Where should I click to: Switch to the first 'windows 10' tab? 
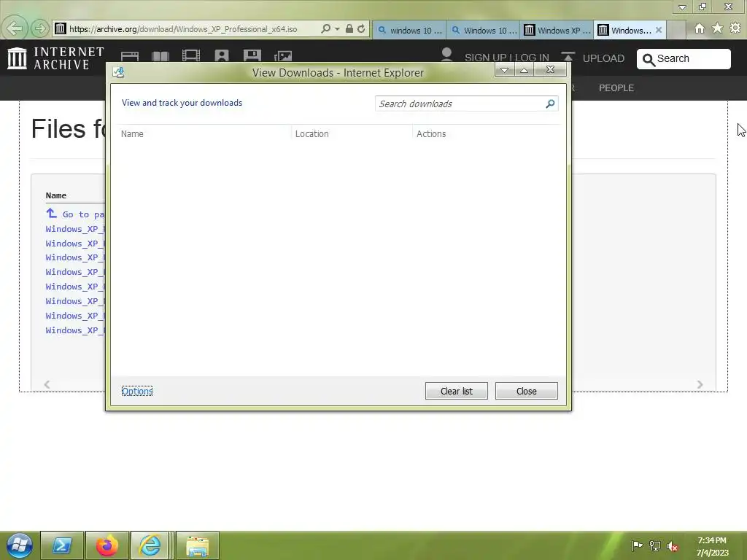point(409,30)
